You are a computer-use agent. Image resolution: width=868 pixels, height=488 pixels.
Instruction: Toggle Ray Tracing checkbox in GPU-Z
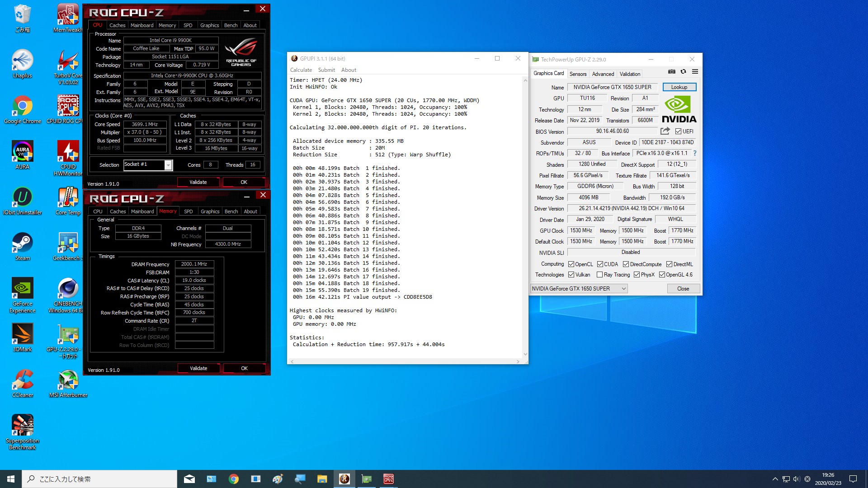599,275
